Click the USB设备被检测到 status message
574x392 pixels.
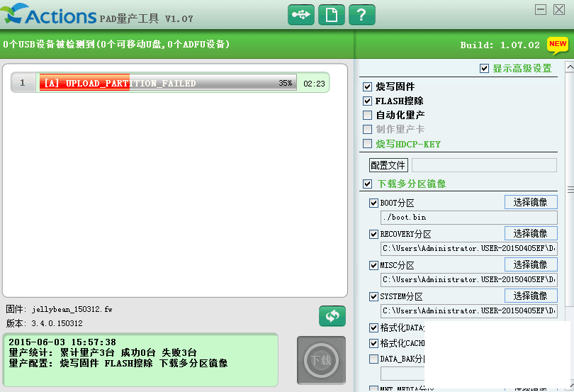pos(116,45)
